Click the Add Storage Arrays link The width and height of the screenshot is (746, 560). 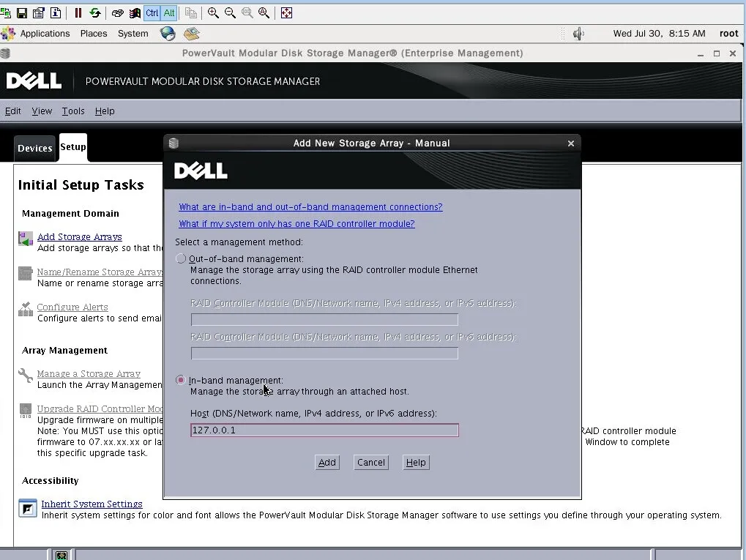point(80,236)
